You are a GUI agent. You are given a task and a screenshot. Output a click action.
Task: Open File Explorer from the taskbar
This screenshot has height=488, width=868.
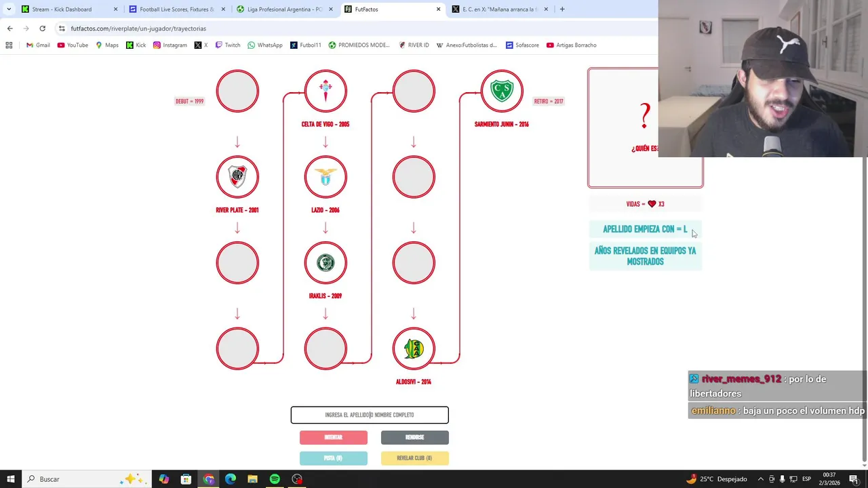[252, 479]
